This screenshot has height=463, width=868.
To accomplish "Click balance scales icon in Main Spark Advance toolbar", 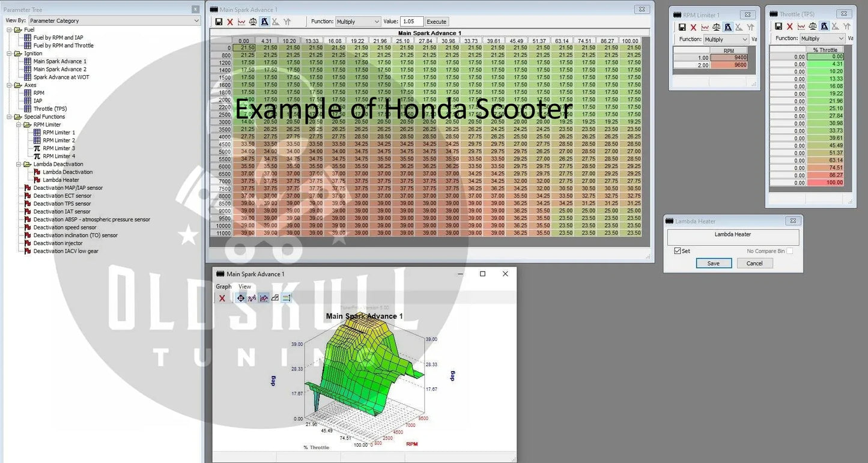I will (x=253, y=22).
